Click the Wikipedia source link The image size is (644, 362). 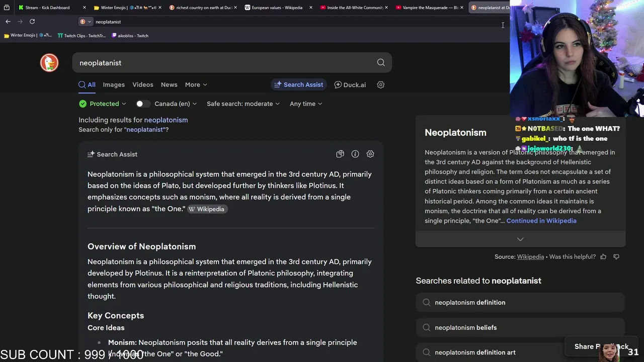click(530, 256)
